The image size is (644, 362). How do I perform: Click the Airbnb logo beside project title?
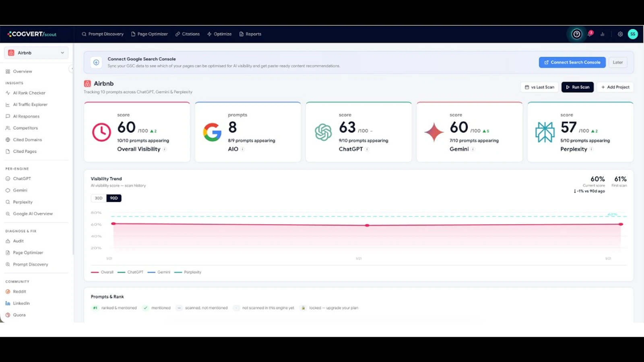pos(87,84)
